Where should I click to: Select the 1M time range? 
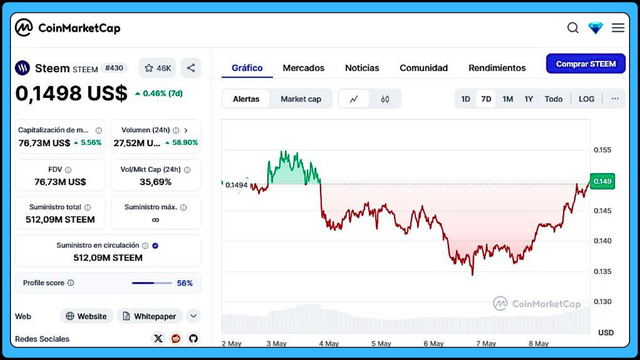point(508,99)
